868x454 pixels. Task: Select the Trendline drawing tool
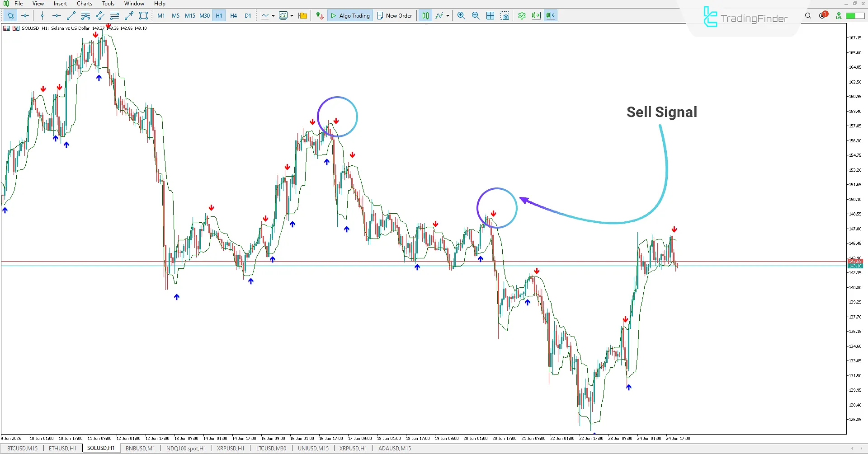point(71,15)
